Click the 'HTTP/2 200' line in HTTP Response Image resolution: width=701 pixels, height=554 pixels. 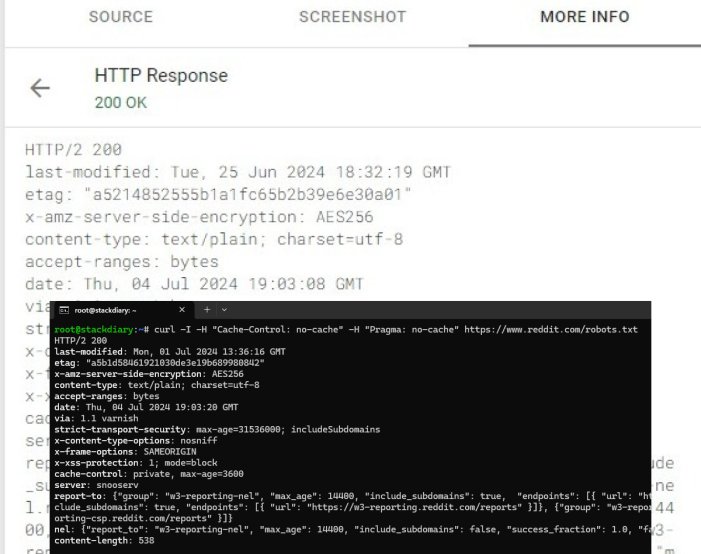click(73, 150)
